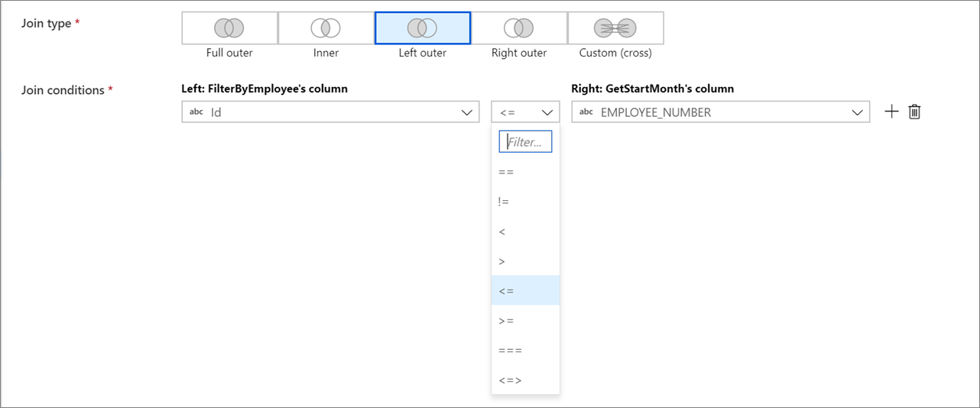The width and height of the screenshot is (980, 408).
Task: Choose the Inner join icon
Action: [326, 28]
